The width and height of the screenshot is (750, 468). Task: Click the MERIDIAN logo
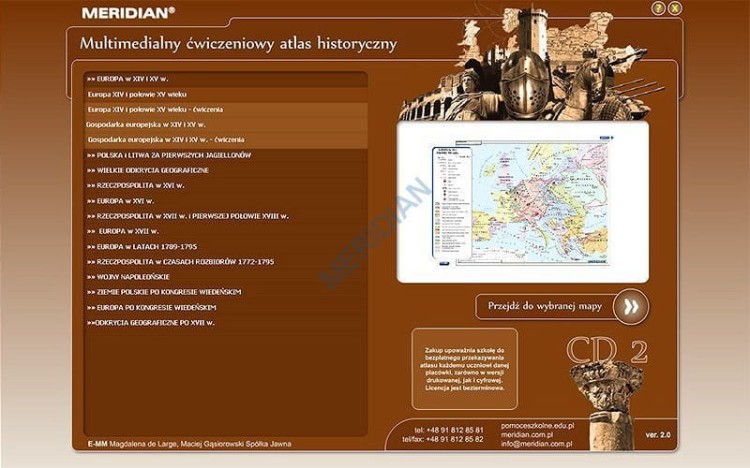pos(128,13)
